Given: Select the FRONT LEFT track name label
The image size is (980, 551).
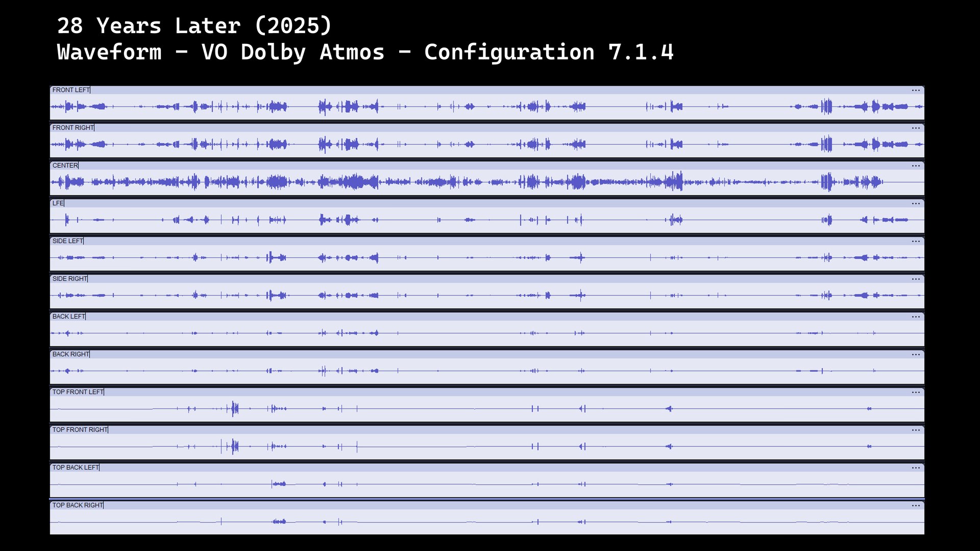Looking at the screenshot, I should click(x=71, y=90).
